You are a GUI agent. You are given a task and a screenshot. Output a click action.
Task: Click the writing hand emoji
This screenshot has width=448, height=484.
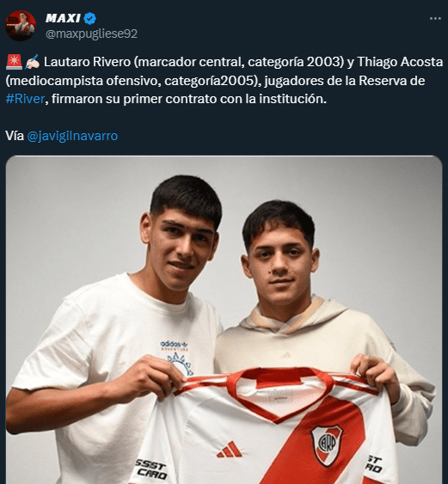tap(32, 62)
